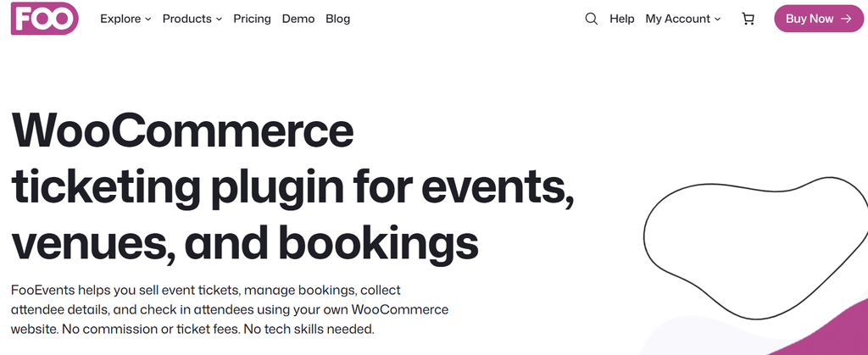Expand the My Account dropdown

click(683, 19)
